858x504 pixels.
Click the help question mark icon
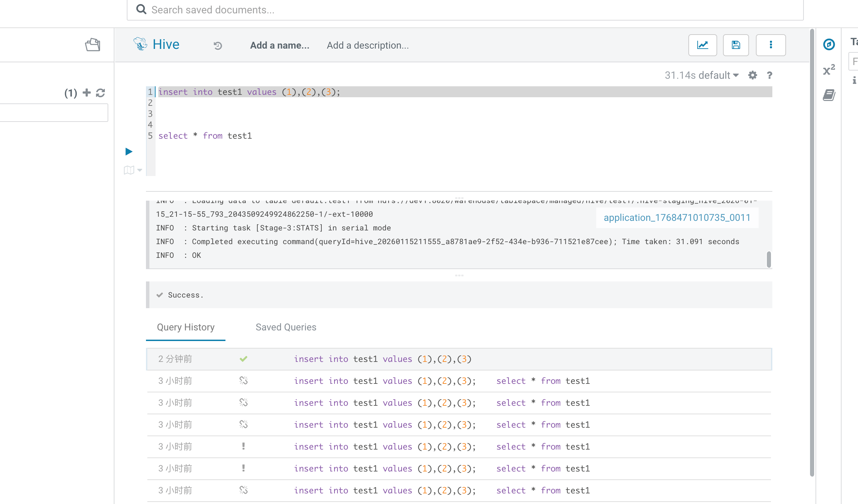pyautogui.click(x=769, y=75)
